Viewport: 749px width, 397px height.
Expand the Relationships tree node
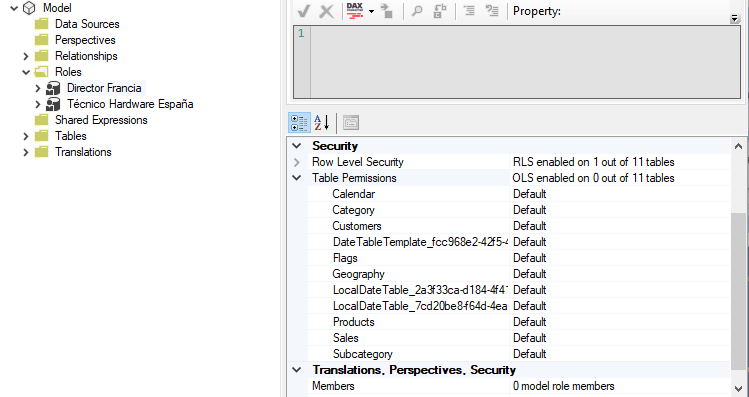(26, 56)
